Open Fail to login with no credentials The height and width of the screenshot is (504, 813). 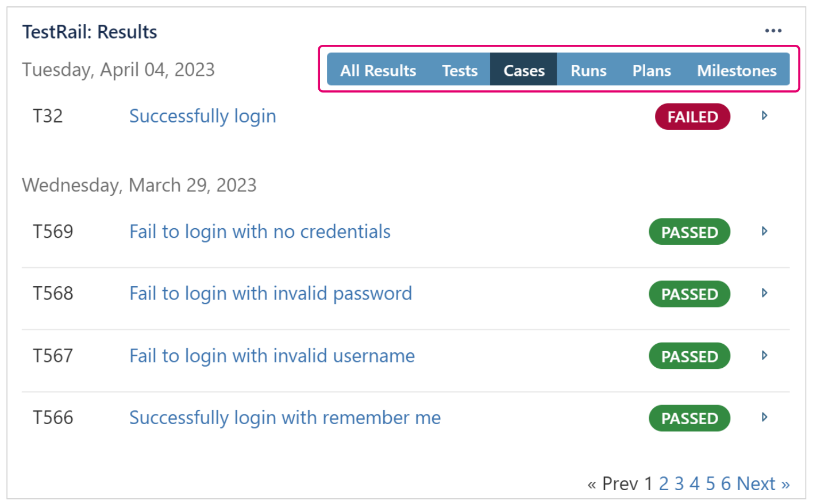click(x=260, y=232)
